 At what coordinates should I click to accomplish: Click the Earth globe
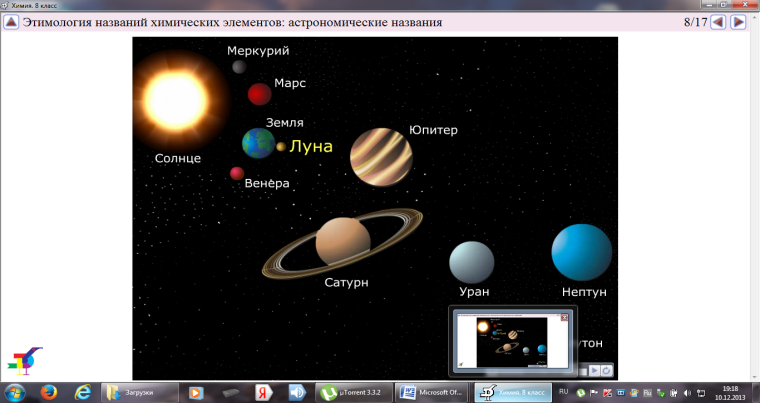click(258, 144)
